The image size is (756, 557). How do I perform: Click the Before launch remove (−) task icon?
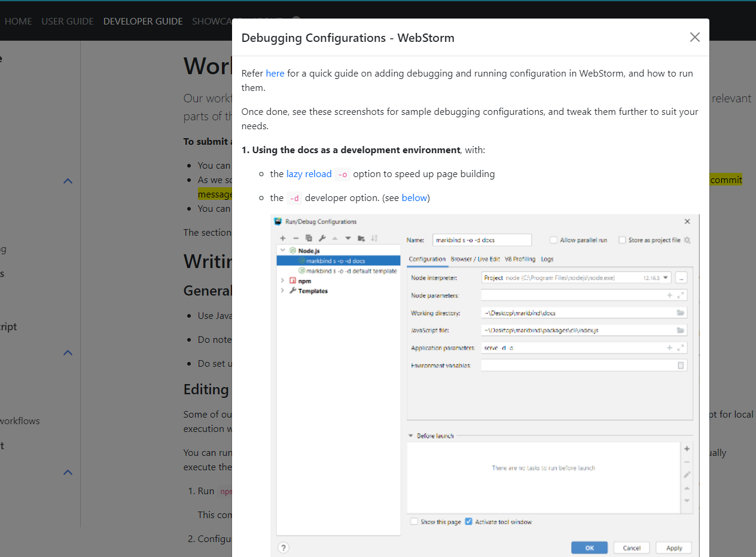(687, 462)
